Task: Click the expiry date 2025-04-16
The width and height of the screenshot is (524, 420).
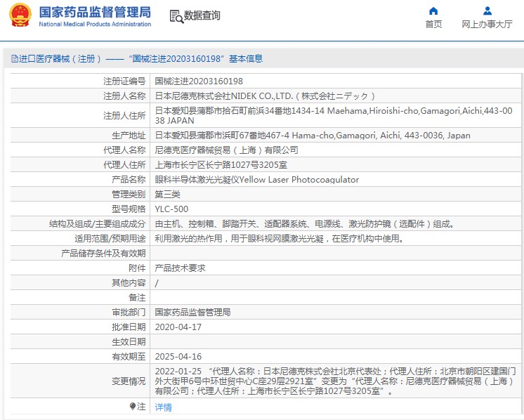Action: (178, 356)
